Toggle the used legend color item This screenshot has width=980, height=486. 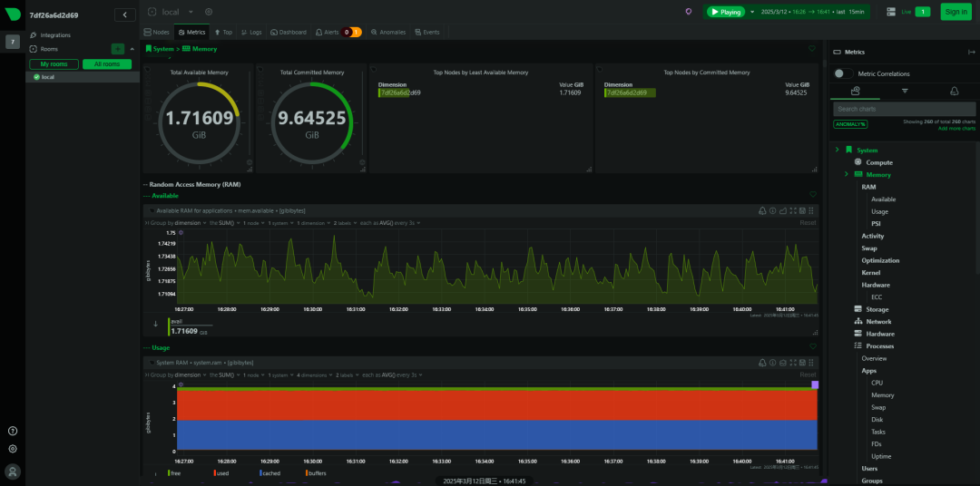tap(221, 473)
